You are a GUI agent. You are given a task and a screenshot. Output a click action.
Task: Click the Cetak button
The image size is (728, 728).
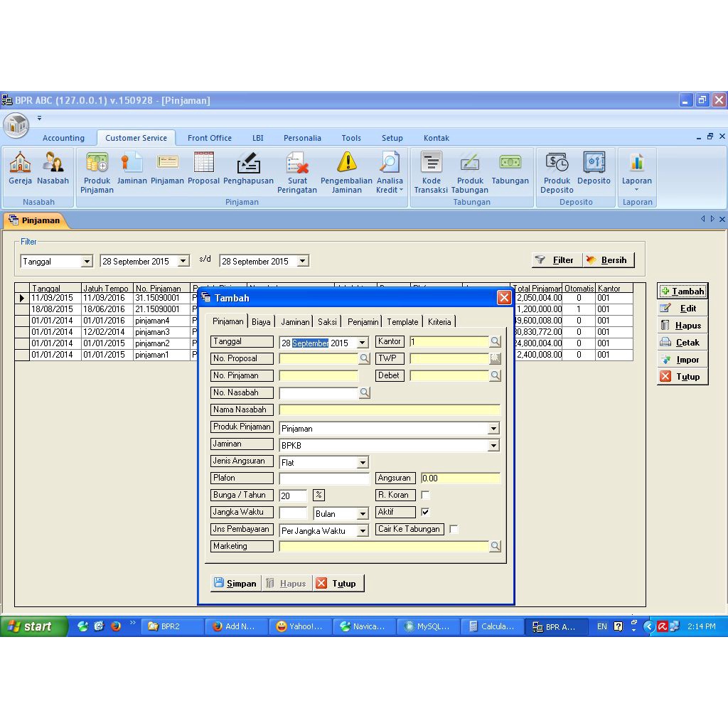click(x=682, y=343)
